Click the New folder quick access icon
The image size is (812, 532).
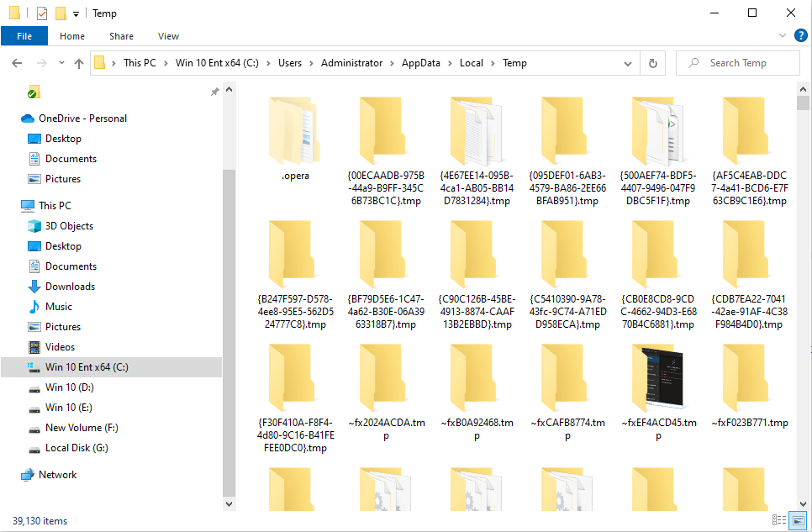(x=61, y=13)
